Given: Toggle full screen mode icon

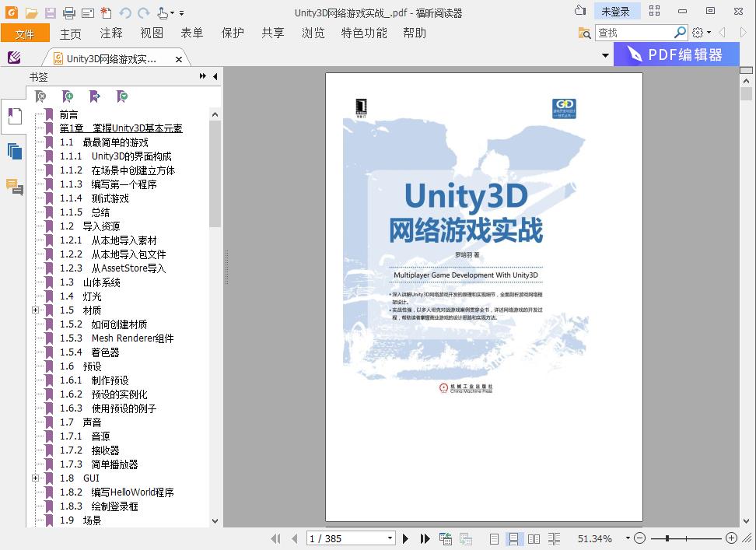Looking at the screenshot, I should pyautogui.click(x=654, y=11).
